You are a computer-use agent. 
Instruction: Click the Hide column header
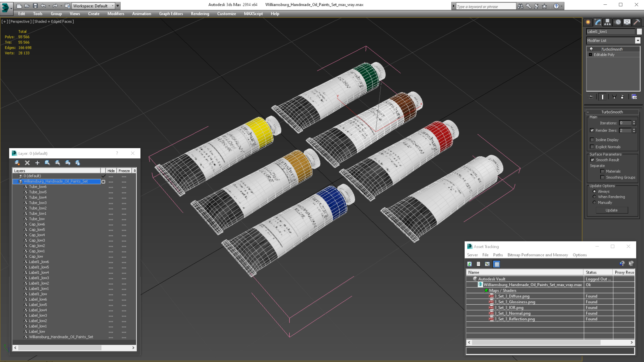click(111, 171)
